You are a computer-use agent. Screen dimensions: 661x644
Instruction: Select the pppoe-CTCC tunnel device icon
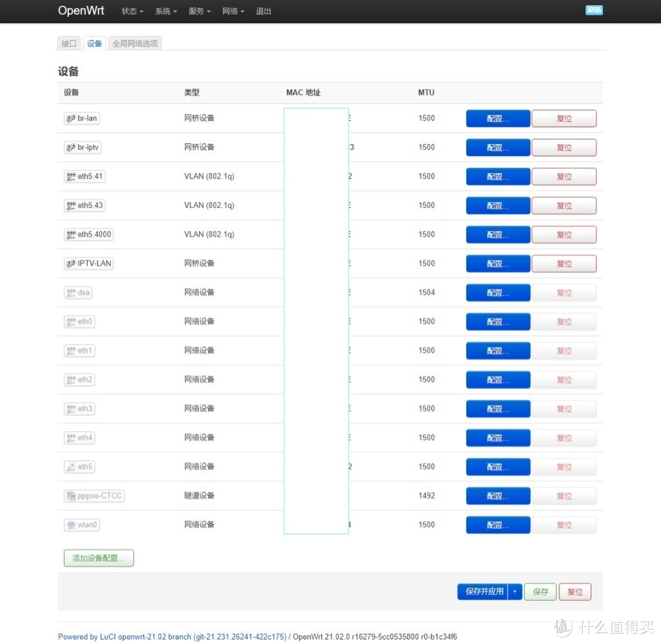coord(70,496)
